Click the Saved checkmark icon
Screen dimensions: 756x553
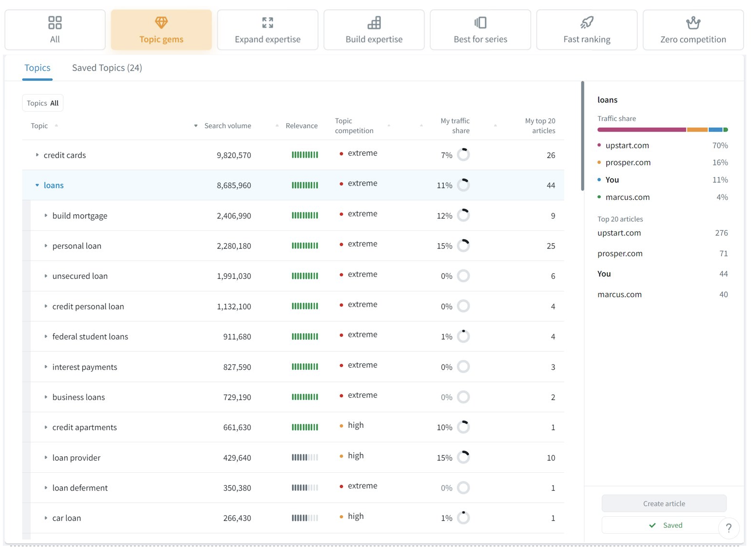coord(652,525)
